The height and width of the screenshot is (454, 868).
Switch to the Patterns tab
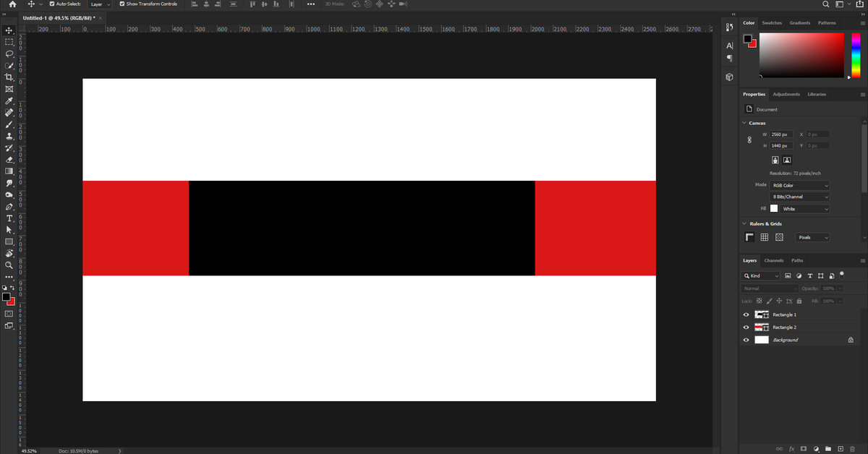827,23
